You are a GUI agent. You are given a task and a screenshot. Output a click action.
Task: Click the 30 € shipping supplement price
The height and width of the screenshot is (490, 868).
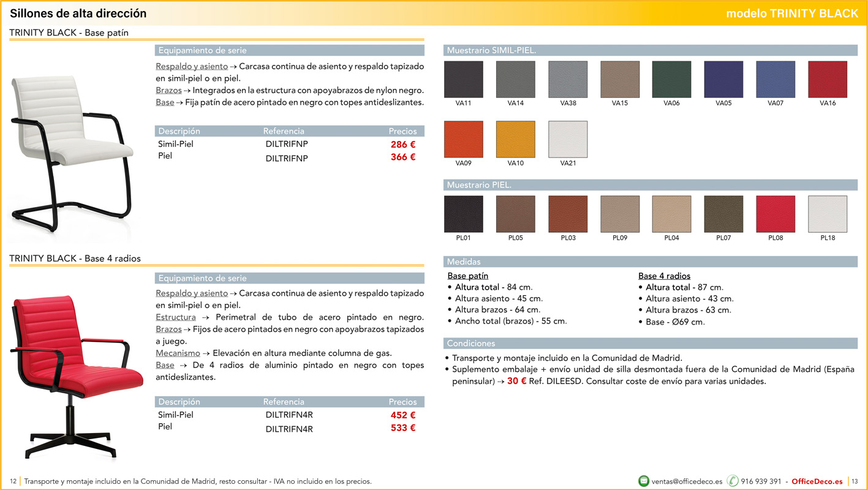click(x=516, y=381)
